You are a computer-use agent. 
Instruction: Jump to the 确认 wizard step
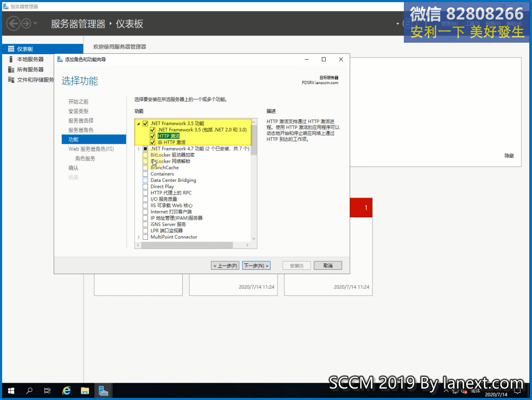pyautogui.click(x=74, y=168)
